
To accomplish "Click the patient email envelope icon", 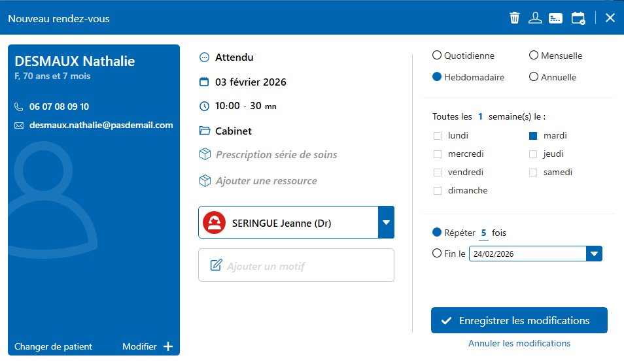I will tap(19, 125).
